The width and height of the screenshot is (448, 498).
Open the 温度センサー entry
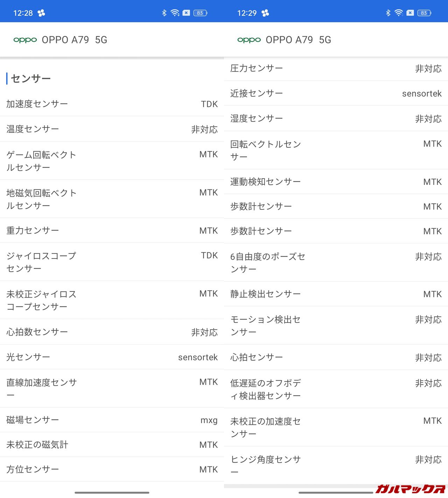[x=112, y=129]
